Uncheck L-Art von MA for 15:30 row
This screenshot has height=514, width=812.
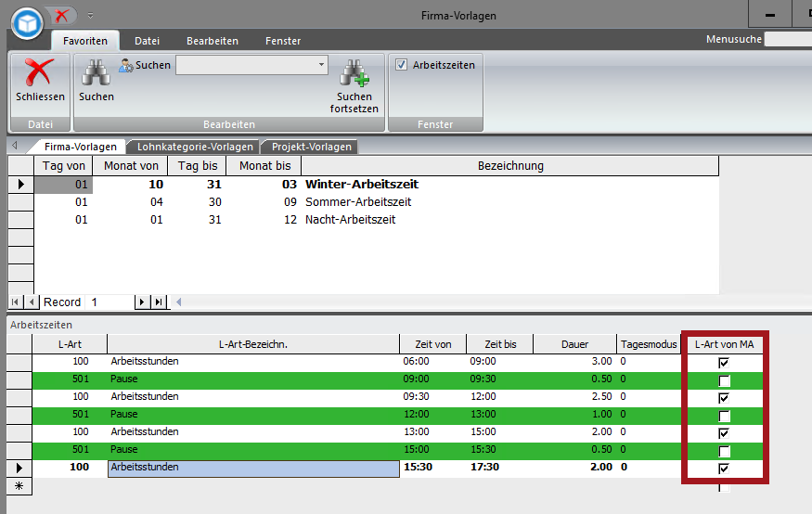tap(724, 469)
